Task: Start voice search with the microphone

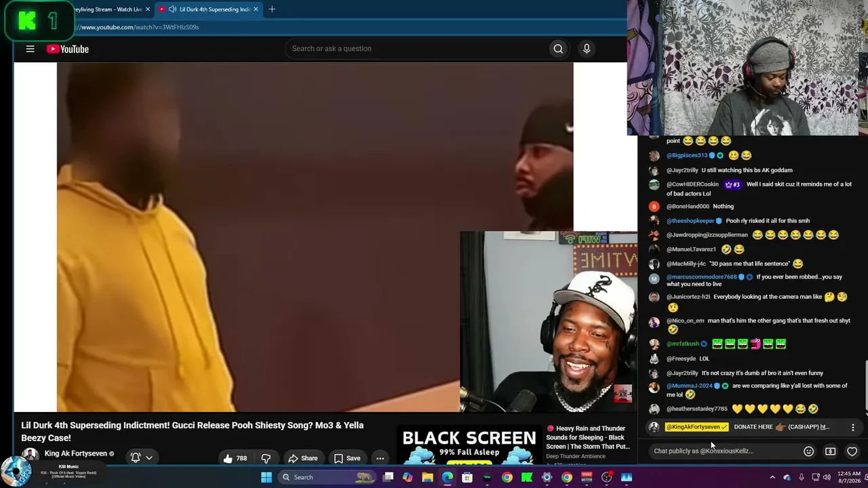Action: (x=587, y=49)
